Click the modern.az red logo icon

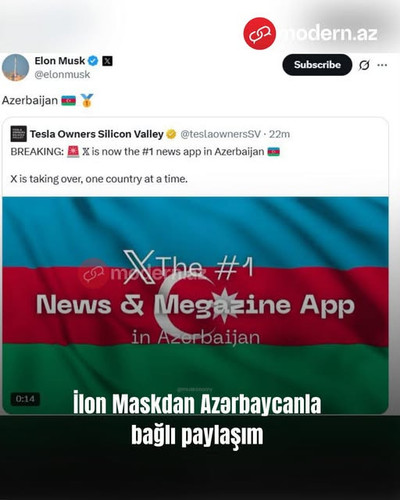260,33
